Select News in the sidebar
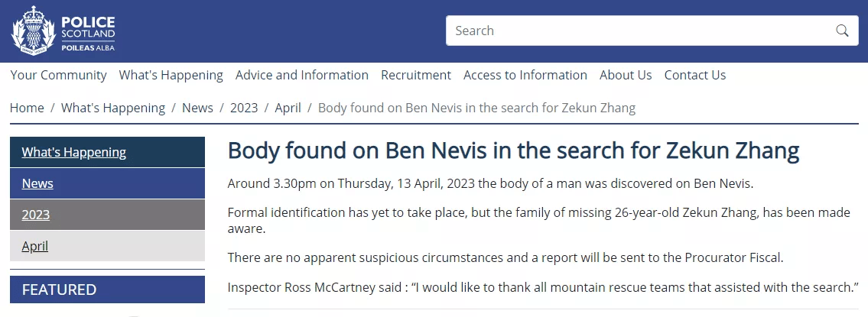 pyautogui.click(x=37, y=183)
